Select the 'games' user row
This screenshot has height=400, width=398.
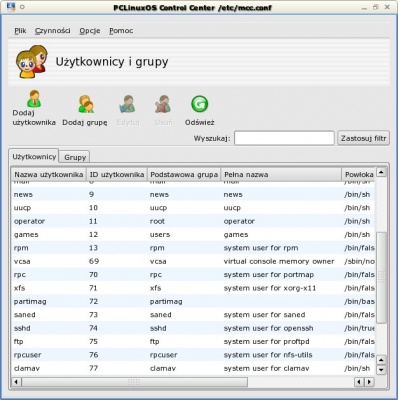[x=193, y=235]
